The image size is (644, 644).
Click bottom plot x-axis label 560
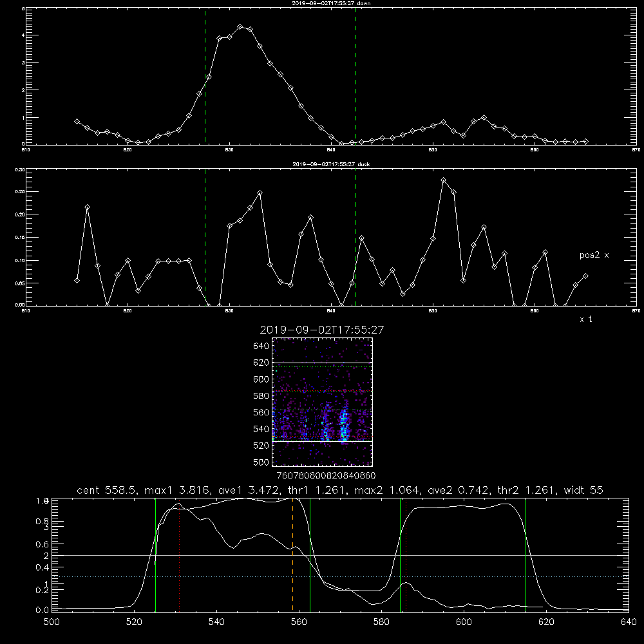tap(299, 622)
